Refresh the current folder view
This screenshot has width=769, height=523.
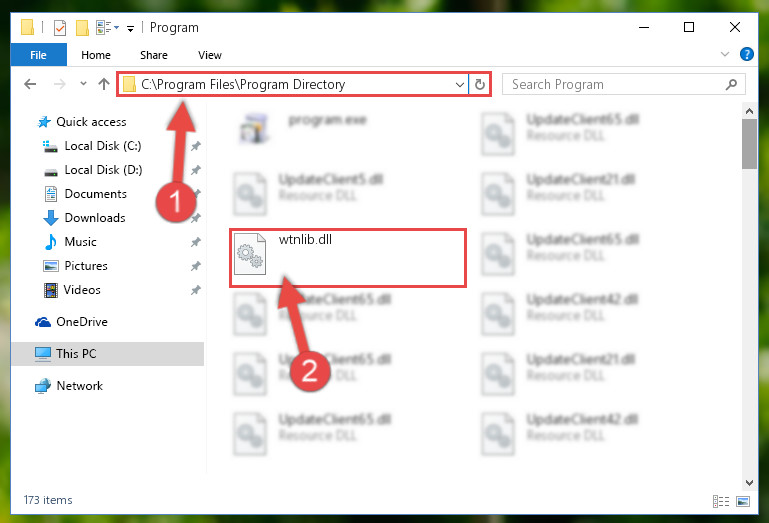(x=480, y=84)
